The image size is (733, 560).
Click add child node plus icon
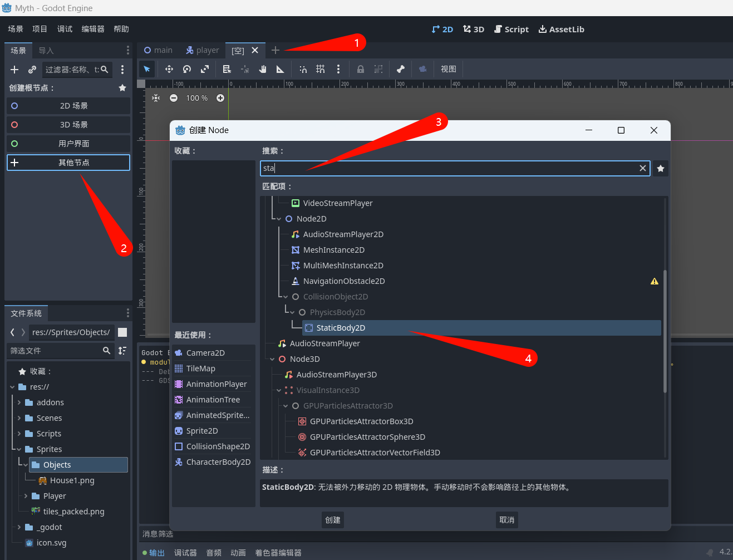tap(15, 70)
